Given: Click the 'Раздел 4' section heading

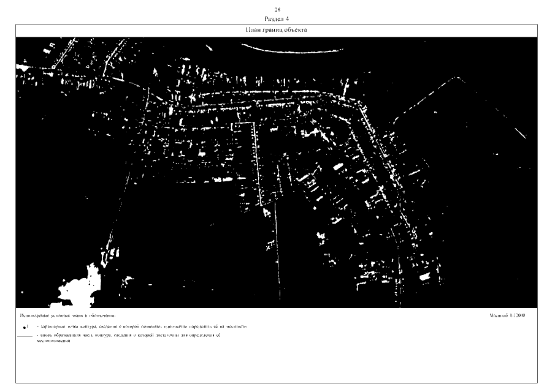Looking at the screenshot, I should [x=277, y=19].
